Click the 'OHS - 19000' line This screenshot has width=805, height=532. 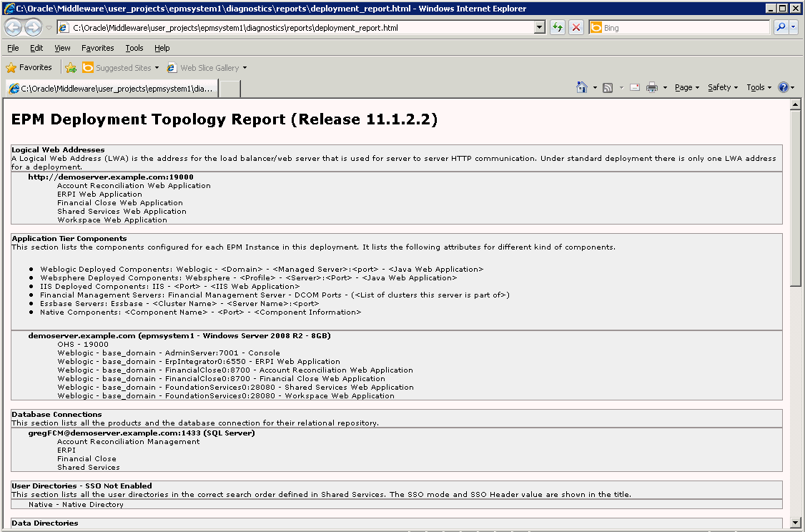(83, 344)
